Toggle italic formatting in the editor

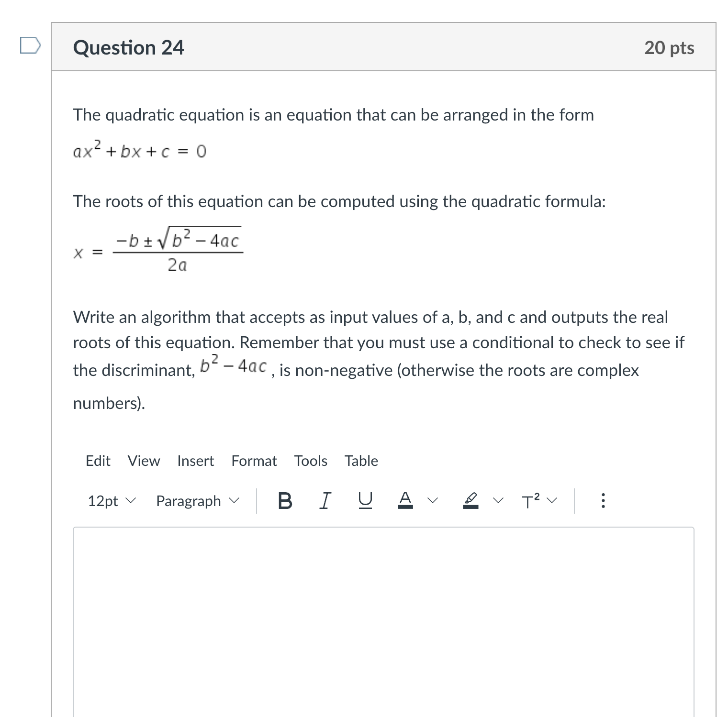[x=325, y=500]
